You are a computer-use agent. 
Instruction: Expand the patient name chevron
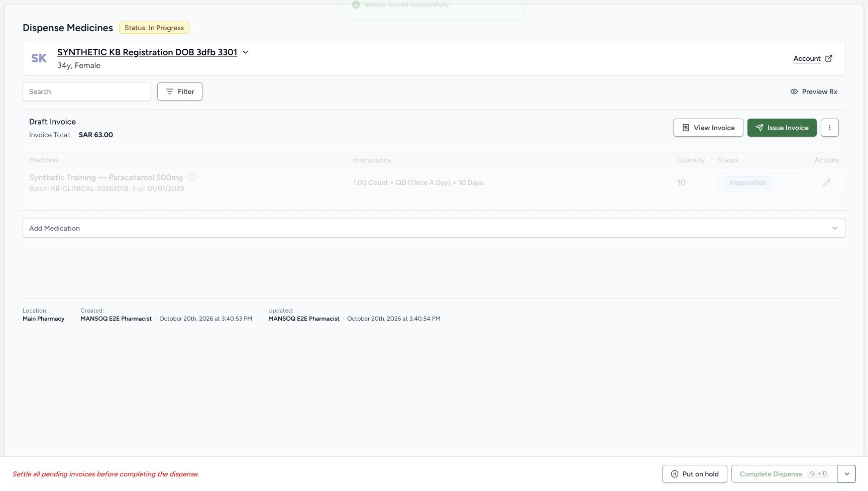coord(245,52)
